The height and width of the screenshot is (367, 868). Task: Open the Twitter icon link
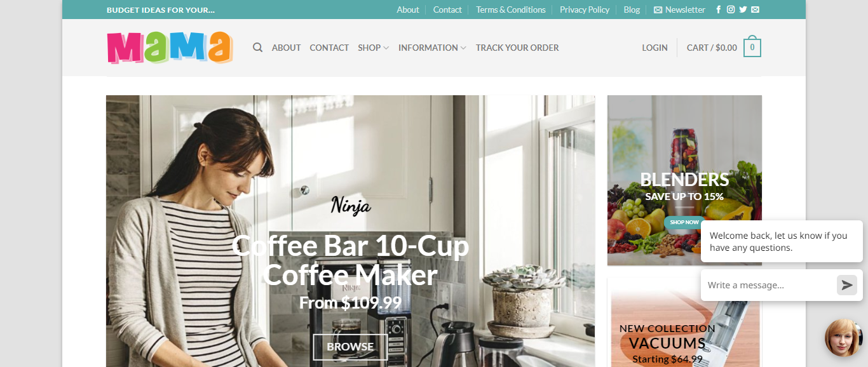743,10
